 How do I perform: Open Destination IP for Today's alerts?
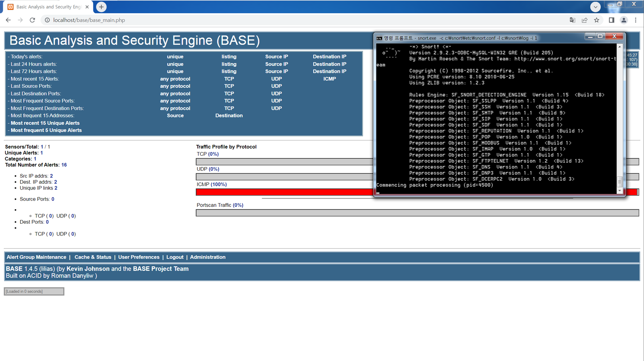[x=329, y=57]
